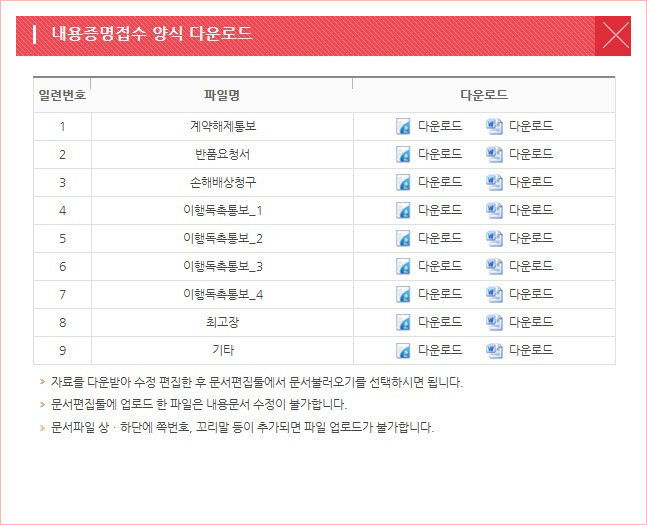Click 다운로드 link beside HWP icon for 최고장

point(440,322)
